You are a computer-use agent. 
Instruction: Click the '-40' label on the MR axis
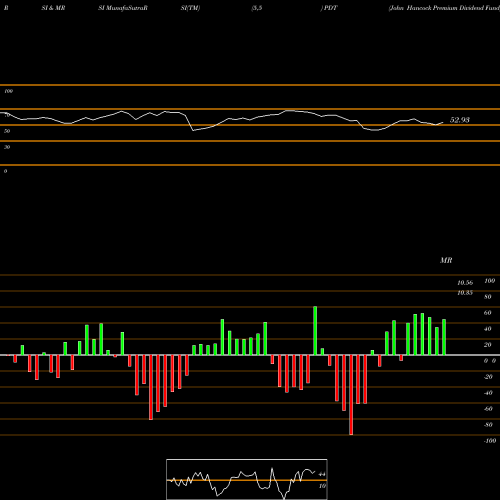point(488,393)
